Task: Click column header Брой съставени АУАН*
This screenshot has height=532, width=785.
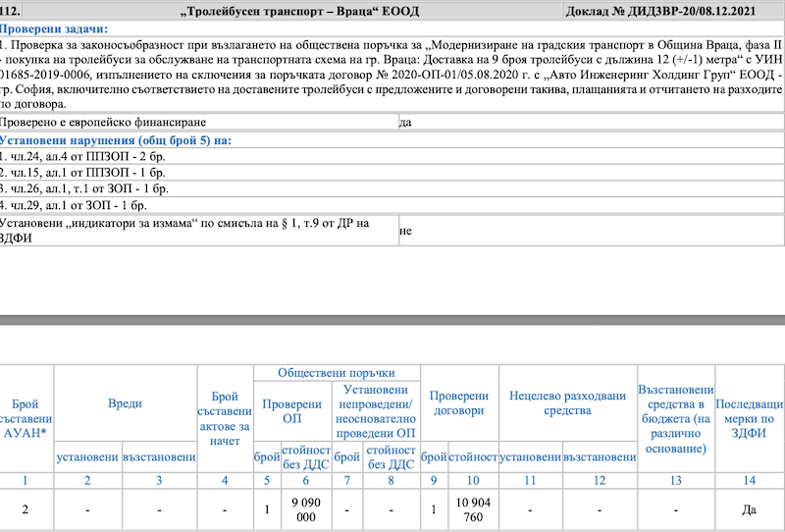Action: click(x=26, y=418)
